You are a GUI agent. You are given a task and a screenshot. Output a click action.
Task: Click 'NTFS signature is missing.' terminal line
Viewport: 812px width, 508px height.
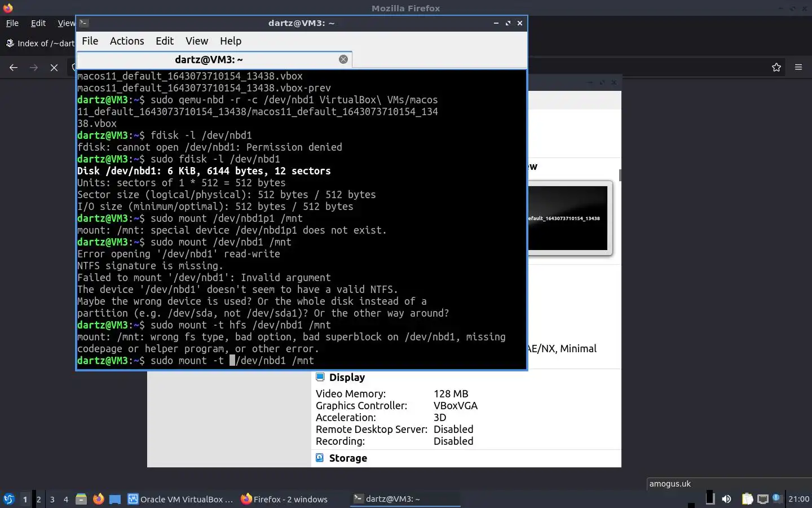tap(150, 265)
